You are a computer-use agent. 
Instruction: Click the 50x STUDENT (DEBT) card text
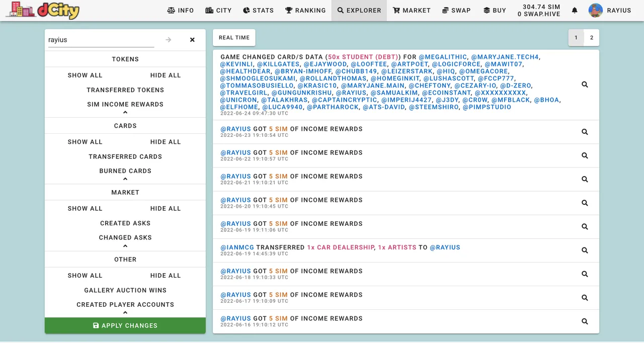[x=363, y=57]
